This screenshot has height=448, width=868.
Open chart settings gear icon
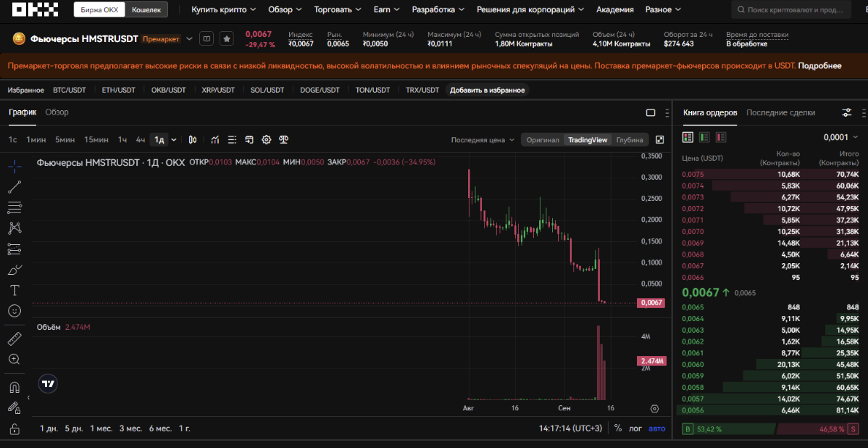pyautogui.click(x=266, y=140)
